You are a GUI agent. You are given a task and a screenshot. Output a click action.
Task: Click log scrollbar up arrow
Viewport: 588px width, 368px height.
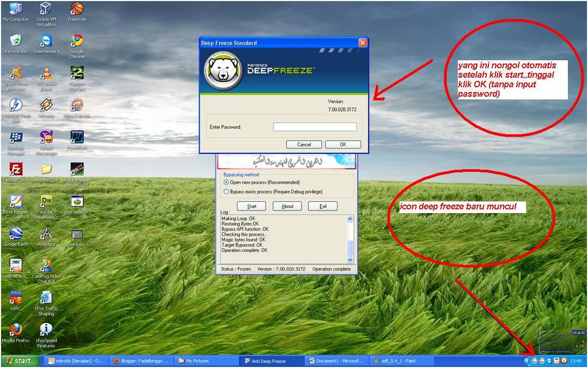tap(350, 219)
